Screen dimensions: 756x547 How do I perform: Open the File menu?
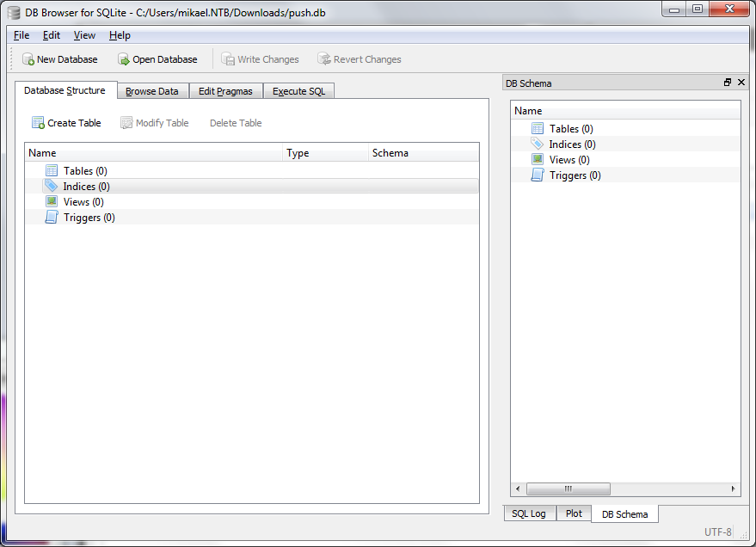[22, 35]
